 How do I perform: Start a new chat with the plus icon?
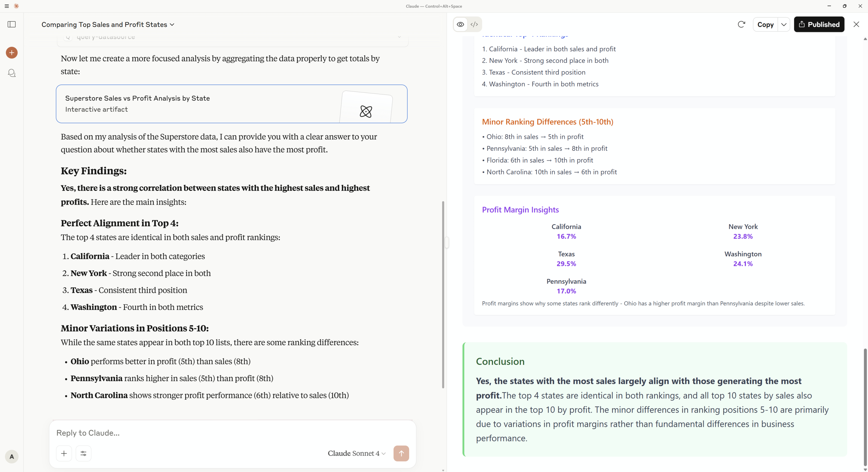click(12, 53)
